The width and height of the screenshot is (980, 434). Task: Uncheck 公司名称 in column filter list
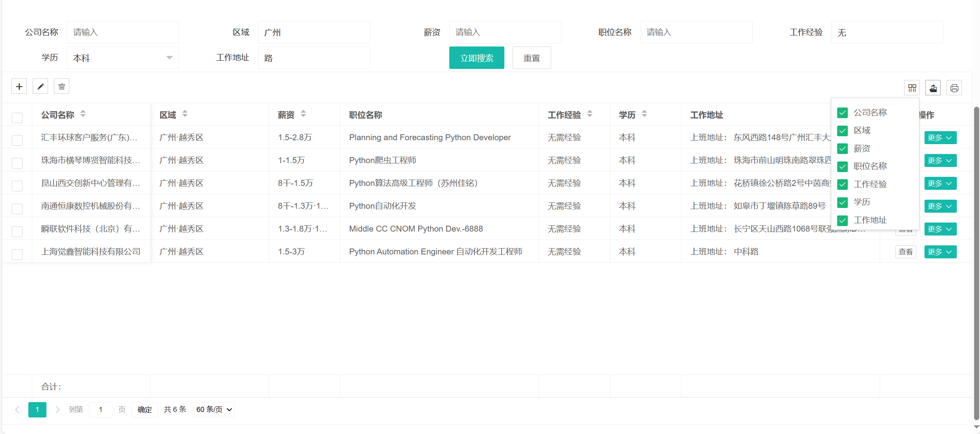pyautogui.click(x=842, y=113)
